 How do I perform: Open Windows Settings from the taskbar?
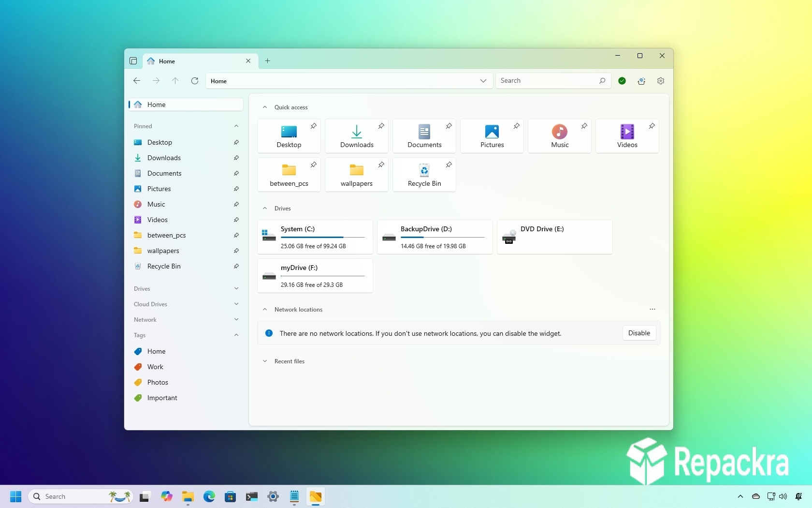(x=273, y=496)
